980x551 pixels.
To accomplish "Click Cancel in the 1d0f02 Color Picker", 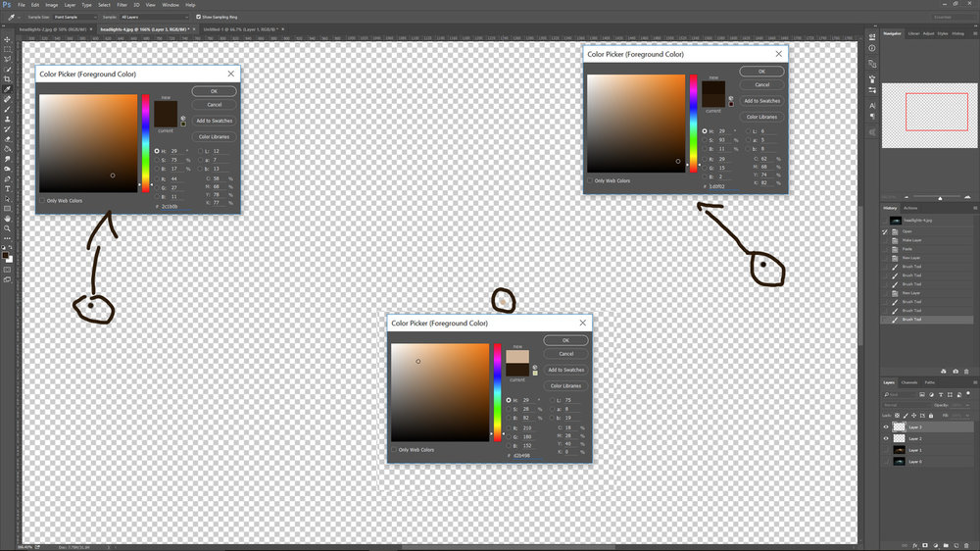I will 761,84.
